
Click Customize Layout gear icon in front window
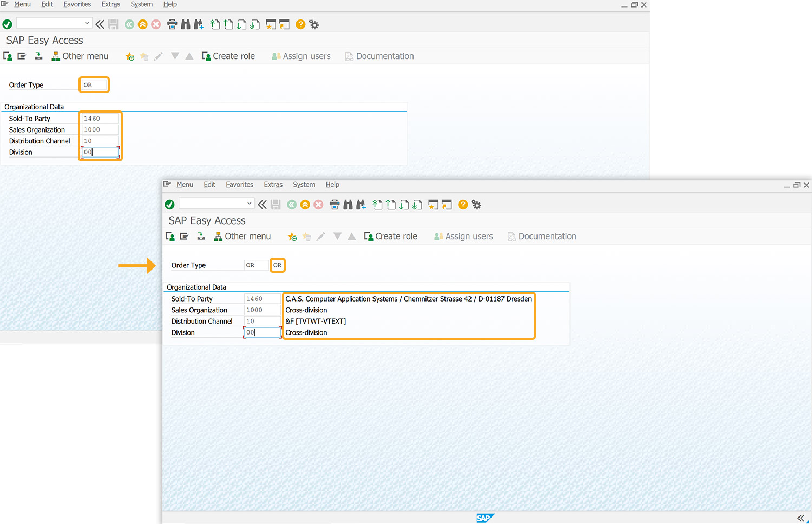pyautogui.click(x=476, y=205)
